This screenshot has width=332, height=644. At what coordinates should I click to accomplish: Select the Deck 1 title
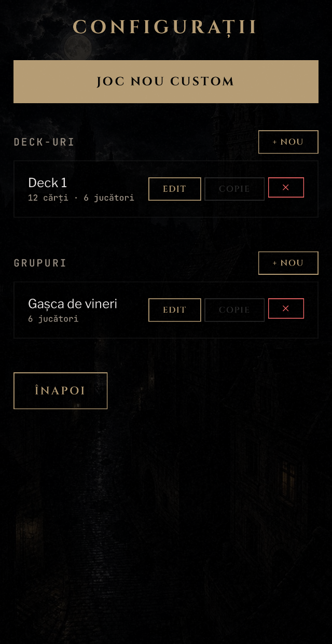point(48,183)
